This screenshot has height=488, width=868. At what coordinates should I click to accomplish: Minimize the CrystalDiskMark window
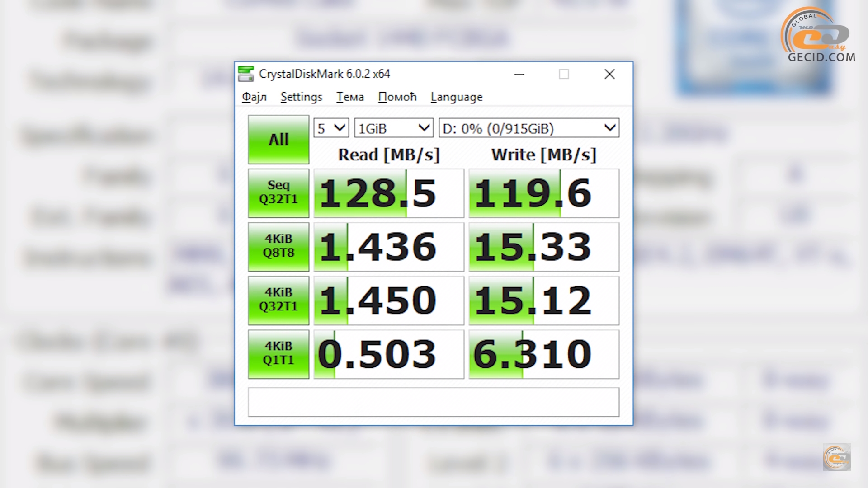519,74
